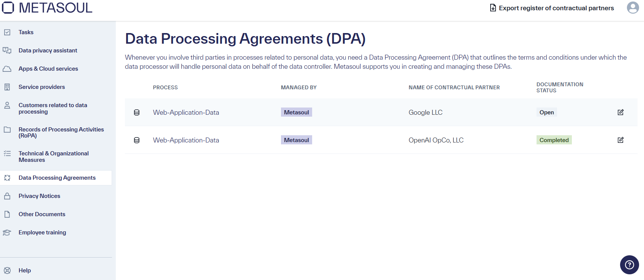Click the Employee training graduation cap icon
The image size is (644, 280).
coord(7,232)
